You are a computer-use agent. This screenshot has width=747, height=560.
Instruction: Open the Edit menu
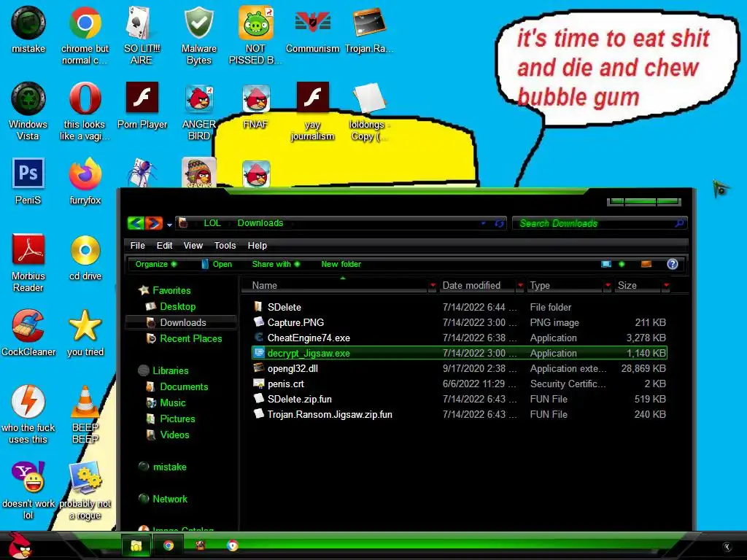tap(164, 245)
